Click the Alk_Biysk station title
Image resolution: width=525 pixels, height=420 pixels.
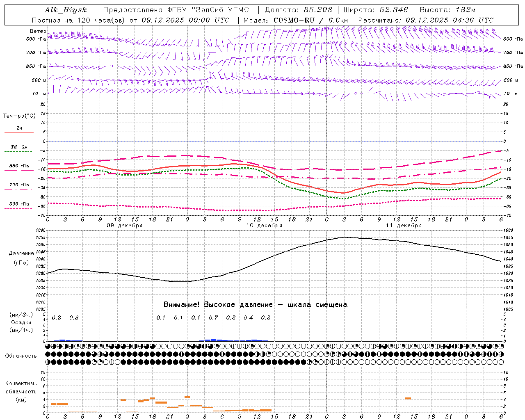click(x=66, y=10)
